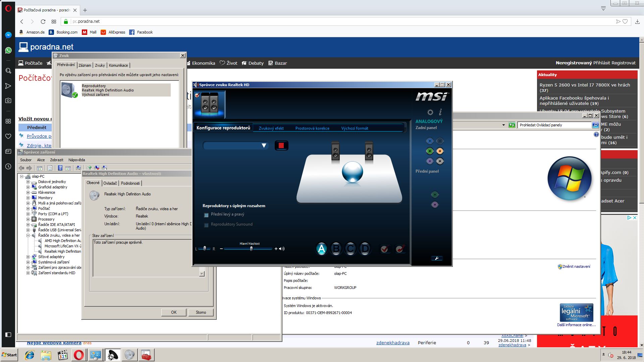Click the Realtek info icon
The image size is (644, 362).
coord(440,112)
